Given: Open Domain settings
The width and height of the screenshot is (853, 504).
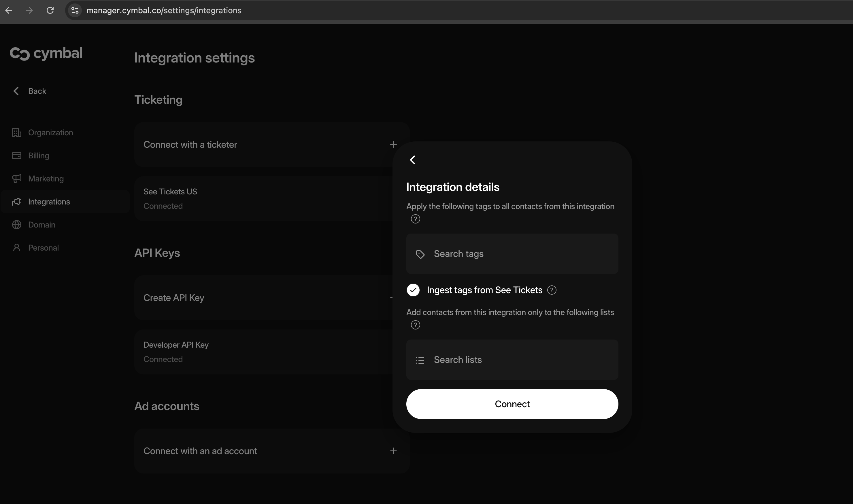Looking at the screenshot, I should click(x=42, y=225).
